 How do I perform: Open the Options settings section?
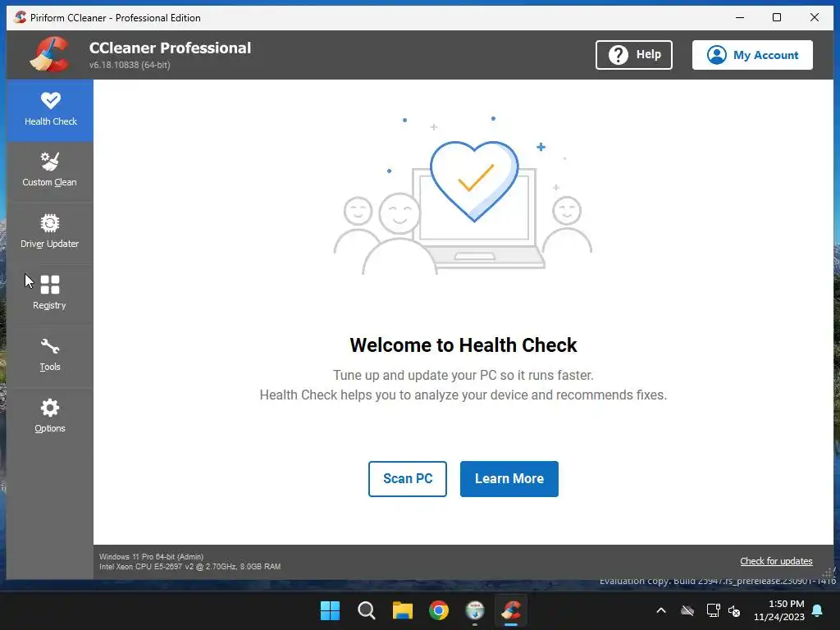coord(50,418)
